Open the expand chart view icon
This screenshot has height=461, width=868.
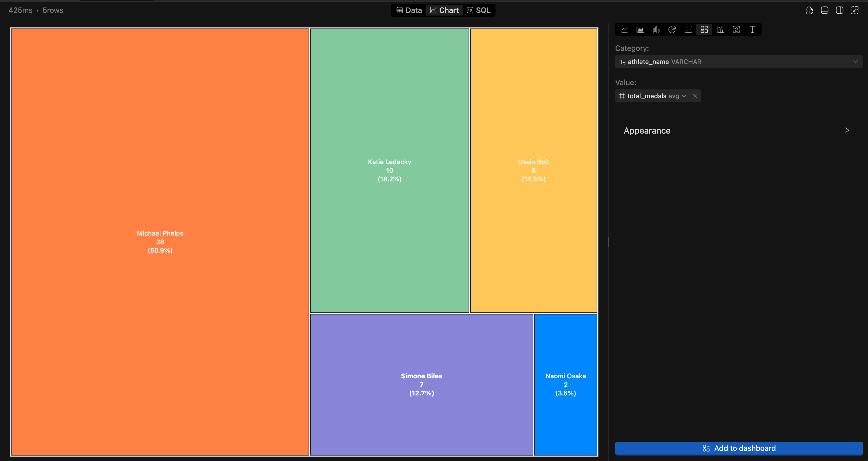pos(855,10)
